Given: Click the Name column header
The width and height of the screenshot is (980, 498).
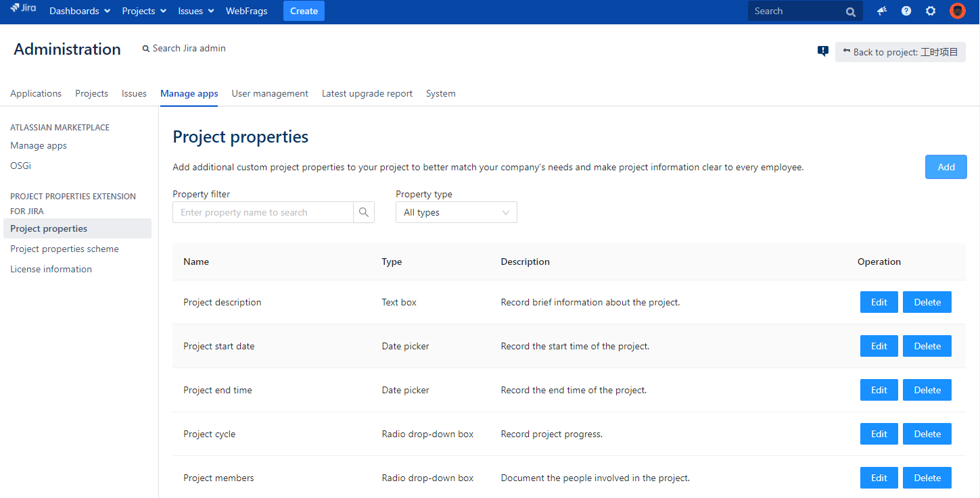Looking at the screenshot, I should (x=196, y=262).
